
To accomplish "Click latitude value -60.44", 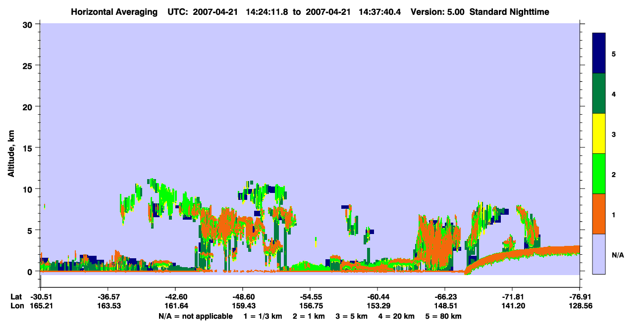I will click(x=377, y=297).
